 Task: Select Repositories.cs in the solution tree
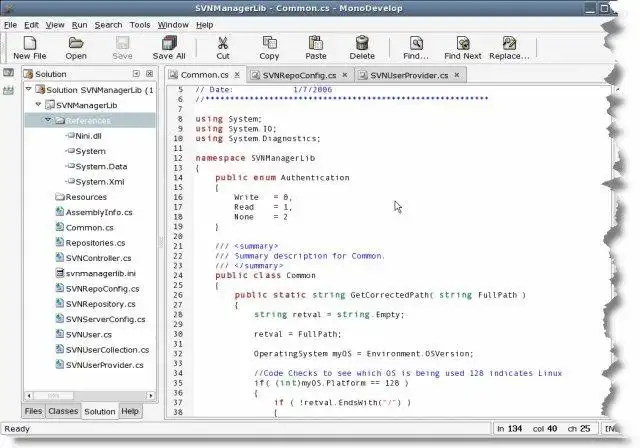(96, 243)
